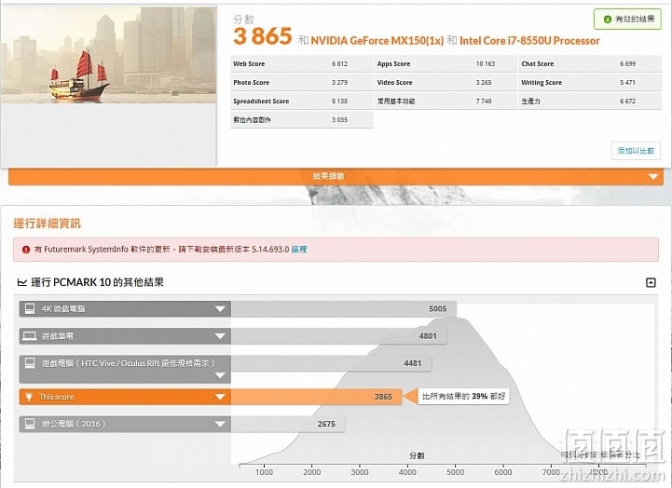Screen dimensions: 672x488
Task: Expand the HTC Vive / Oculus Rift row dropdown
Action: [x=220, y=375]
